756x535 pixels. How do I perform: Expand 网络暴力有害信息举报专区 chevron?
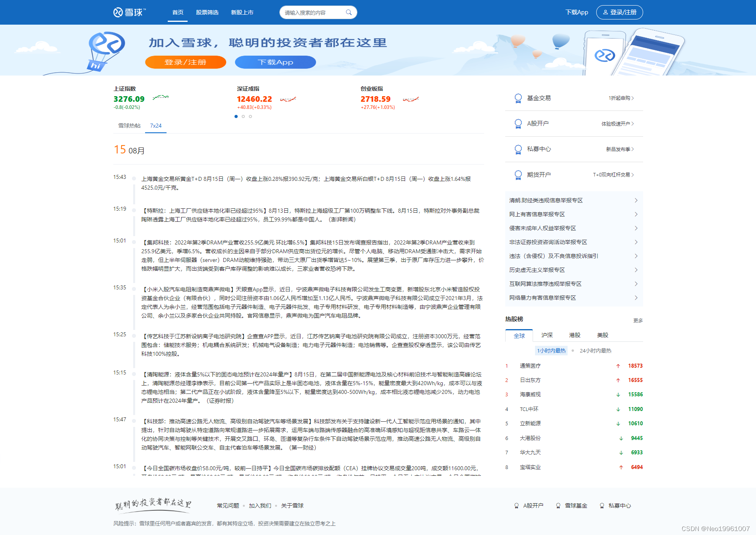[636, 298]
